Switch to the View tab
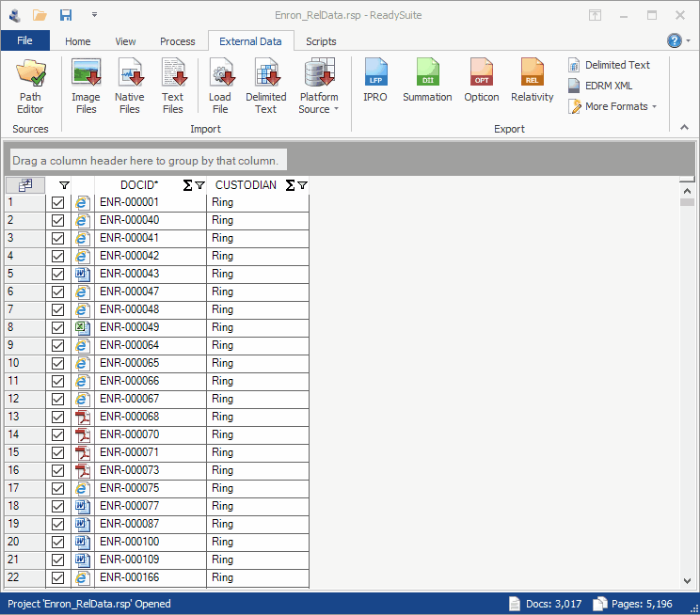 click(x=125, y=41)
